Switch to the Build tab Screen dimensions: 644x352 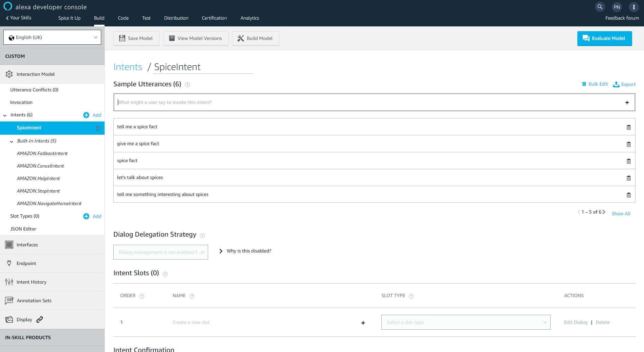[x=99, y=18]
